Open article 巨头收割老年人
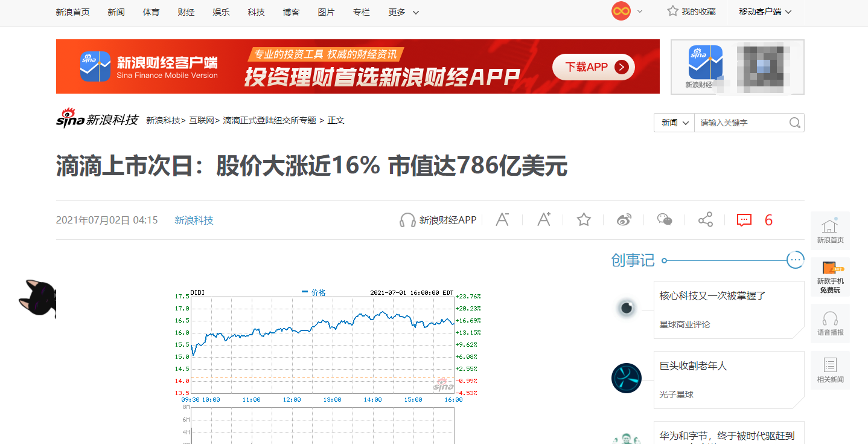 [x=693, y=366]
